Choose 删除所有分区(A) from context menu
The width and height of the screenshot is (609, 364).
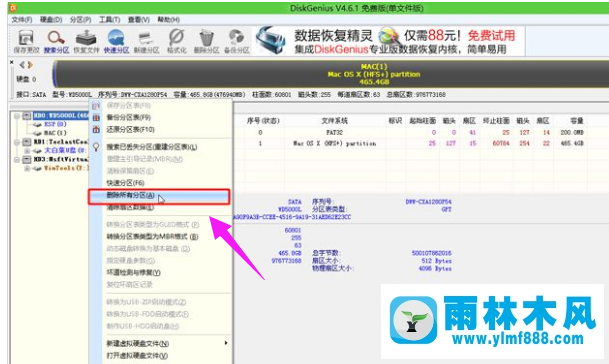pos(159,196)
